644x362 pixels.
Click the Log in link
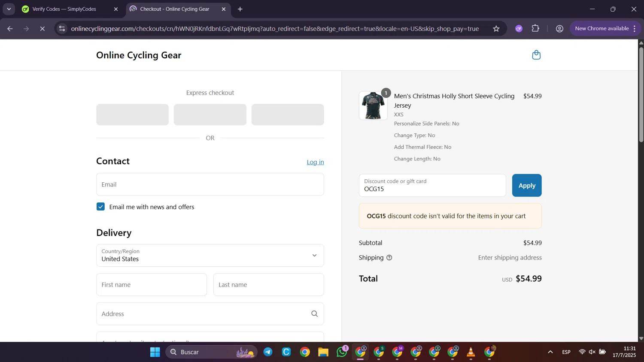[x=315, y=162]
